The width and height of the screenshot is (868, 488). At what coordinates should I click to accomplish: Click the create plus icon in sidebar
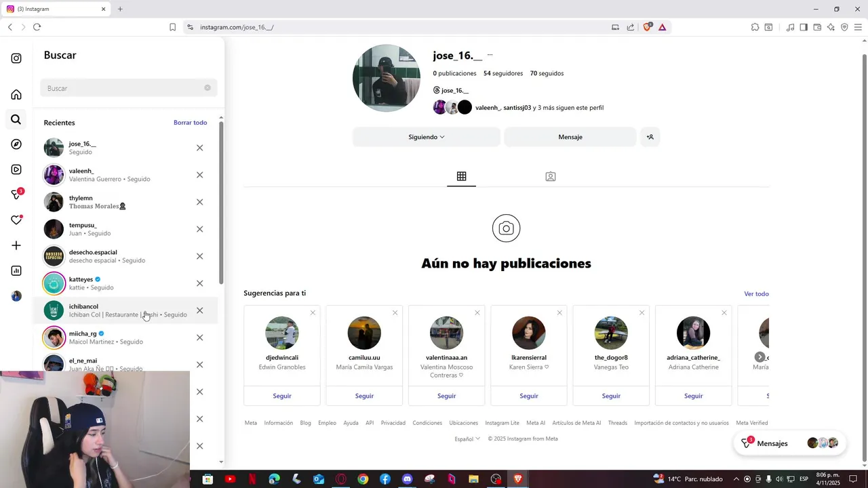[x=16, y=245]
